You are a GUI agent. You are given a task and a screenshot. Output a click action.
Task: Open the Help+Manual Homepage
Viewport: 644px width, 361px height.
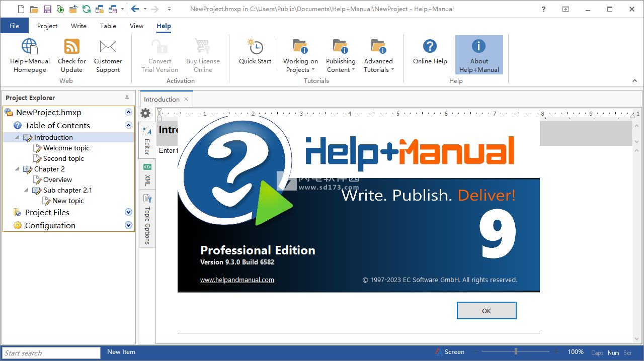pyautogui.click(x=30, y=56)
